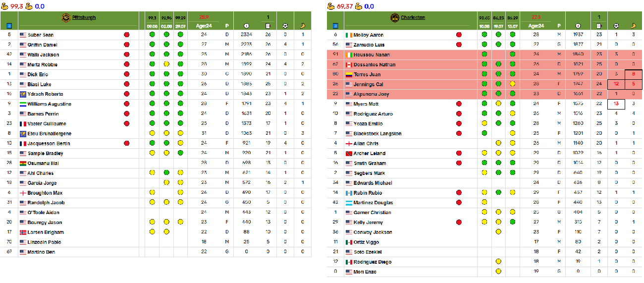
Task: Click blue-value arm icon above Pittsburgh table
Action: click(x=29, y=6)
